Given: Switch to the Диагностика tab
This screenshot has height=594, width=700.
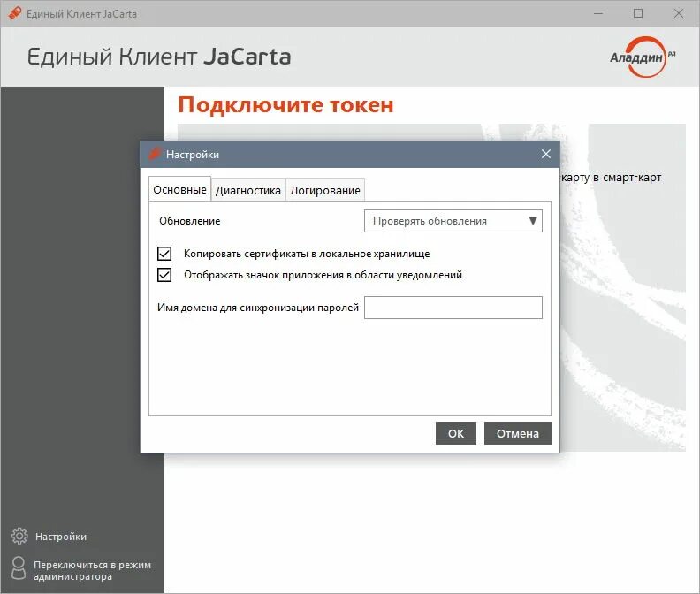Looking at the screenshot, I should 248,190.
